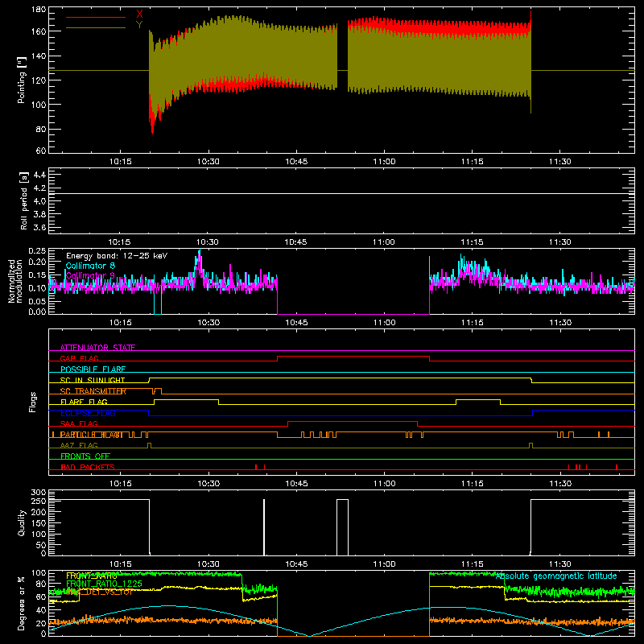
Task: Click the 40 tick on Degrees axis
Action: (41, 610)
